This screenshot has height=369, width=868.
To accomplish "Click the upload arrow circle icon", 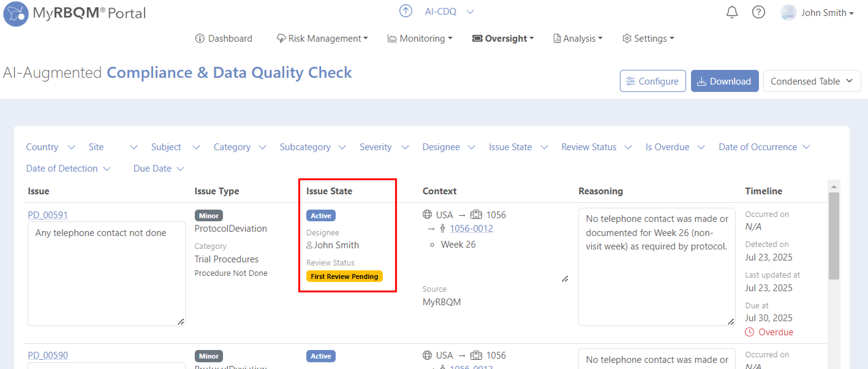I will click(405, 11).
